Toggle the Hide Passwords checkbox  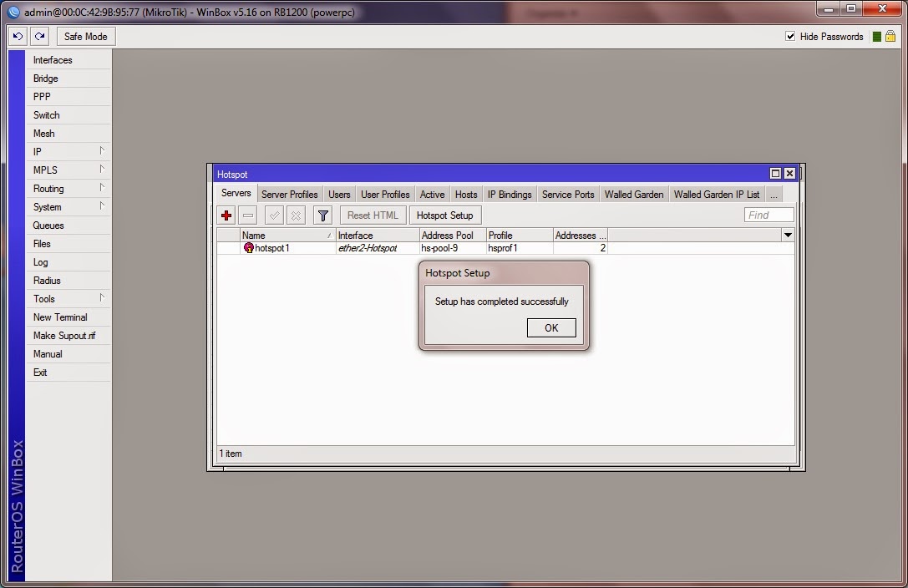point(790,36)
